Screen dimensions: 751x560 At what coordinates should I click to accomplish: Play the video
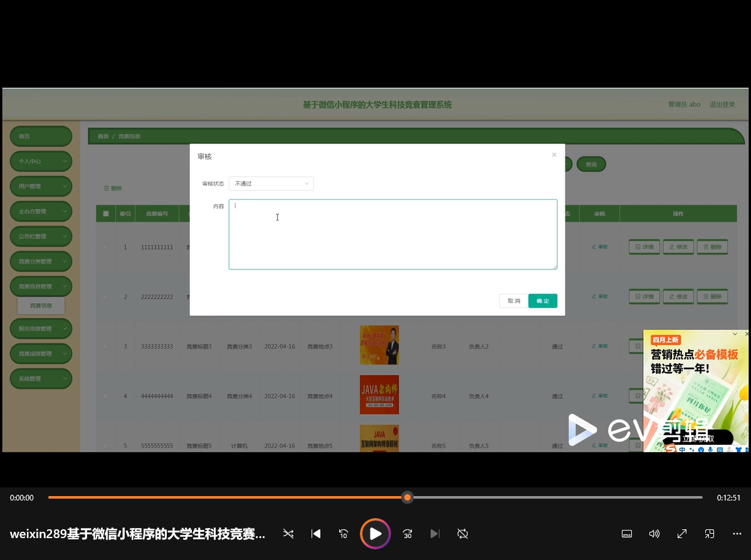pos(376,534)
